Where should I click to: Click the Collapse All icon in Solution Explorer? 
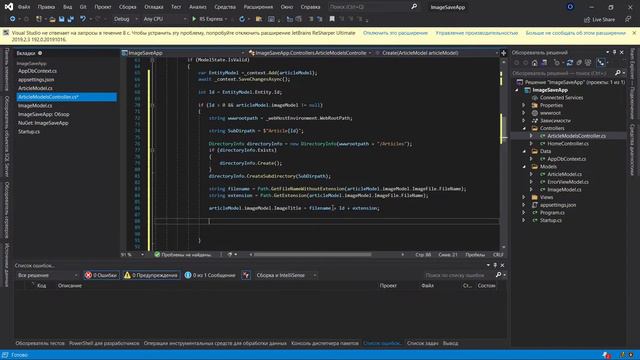[579, 63]
